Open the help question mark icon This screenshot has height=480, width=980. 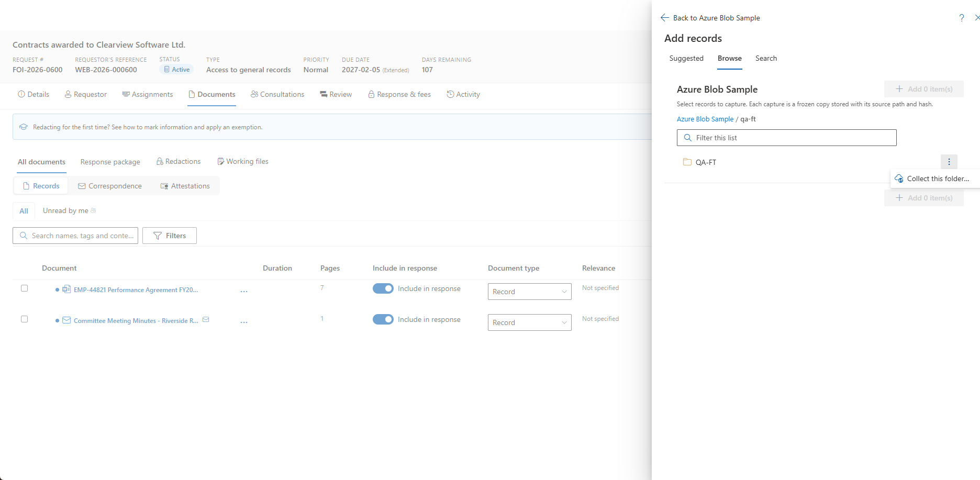coord(962,18)
